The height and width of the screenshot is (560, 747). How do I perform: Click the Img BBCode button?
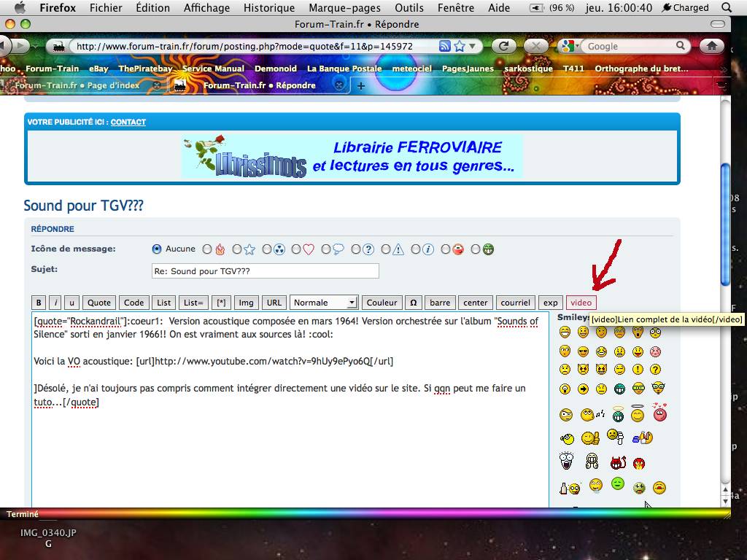click(x=247, y=303)
